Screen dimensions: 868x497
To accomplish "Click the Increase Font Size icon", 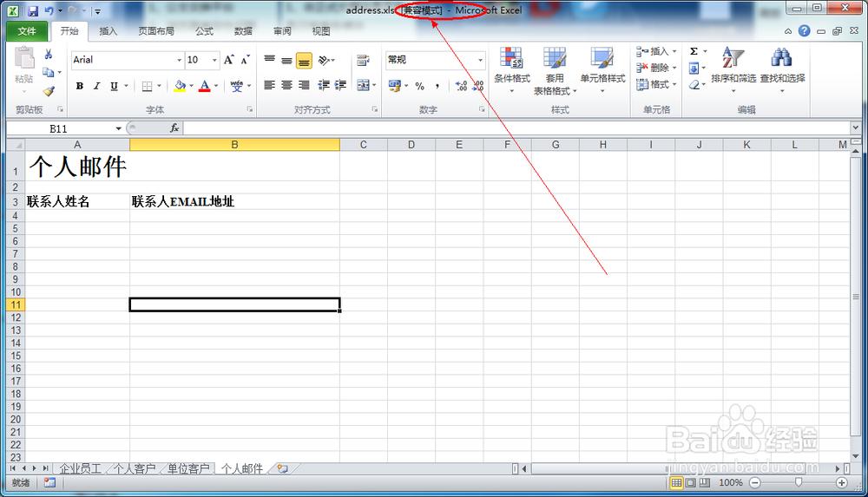I will tap(228, 60).
